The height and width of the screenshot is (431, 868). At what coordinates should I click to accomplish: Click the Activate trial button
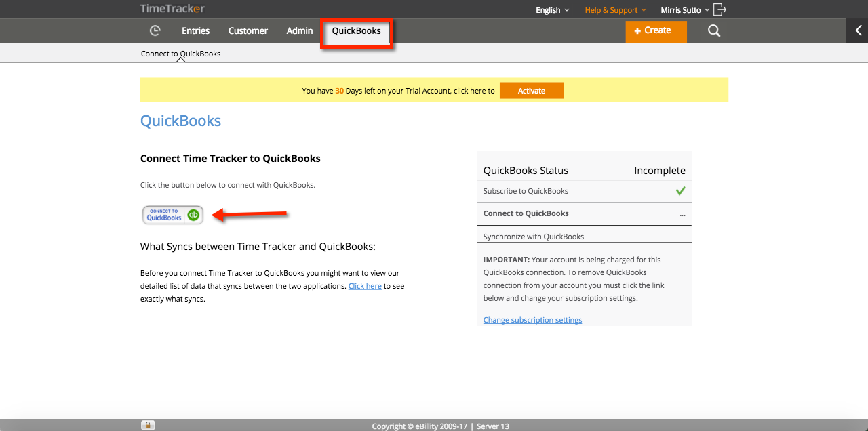click(532, 91)
